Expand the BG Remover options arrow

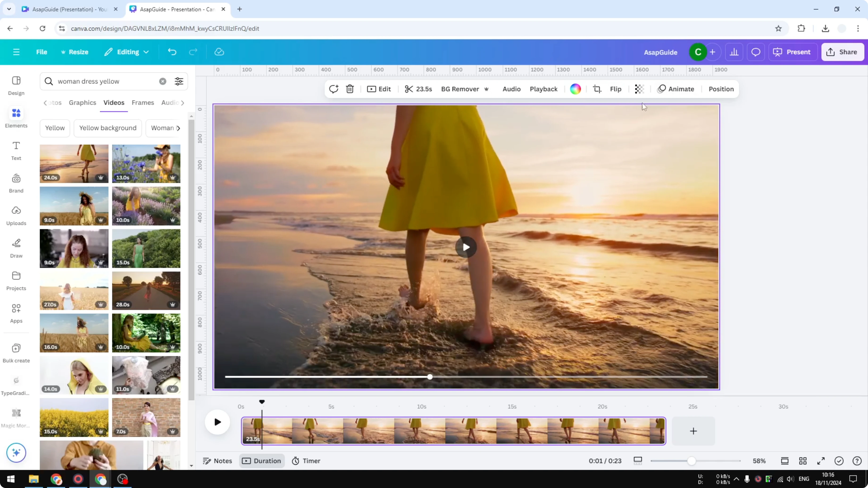coord(487,89)
